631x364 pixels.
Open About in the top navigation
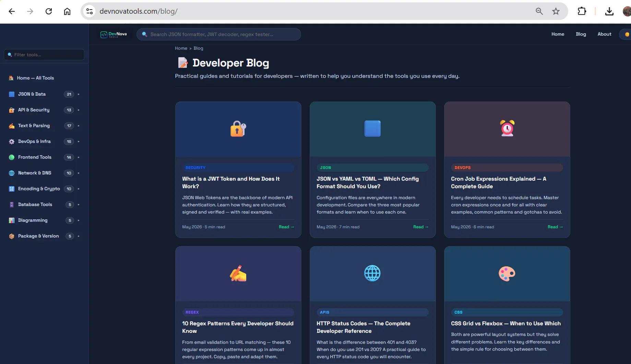click(604, 34)
